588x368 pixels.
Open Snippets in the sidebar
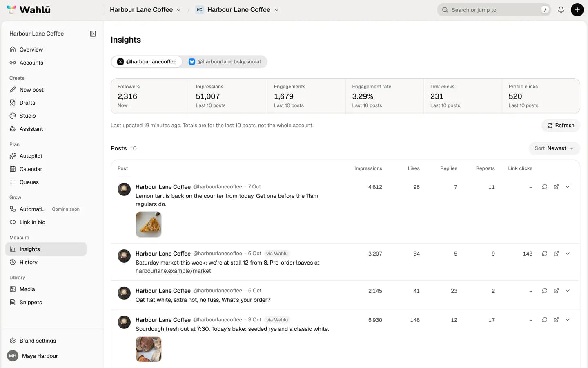click(46, 302)
